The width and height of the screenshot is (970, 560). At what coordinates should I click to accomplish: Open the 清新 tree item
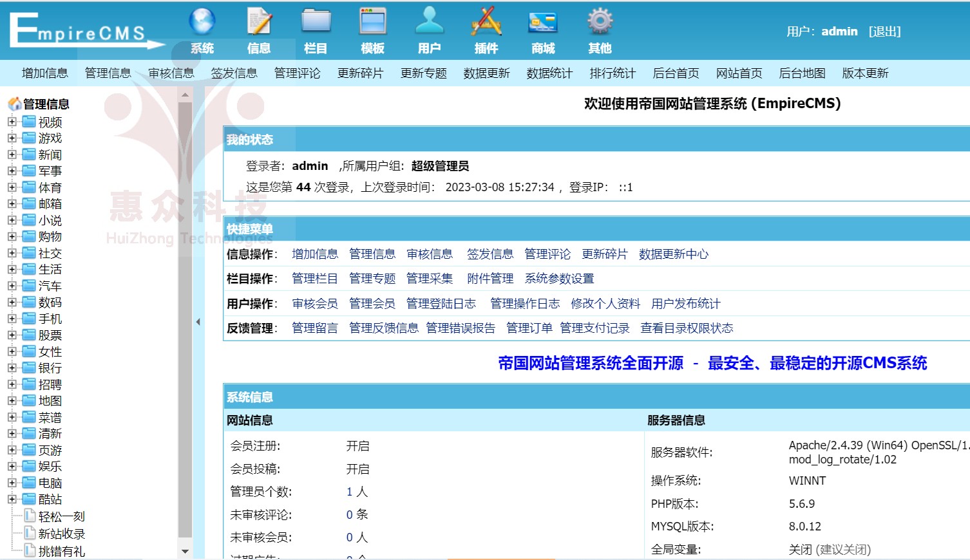point(50,434)
